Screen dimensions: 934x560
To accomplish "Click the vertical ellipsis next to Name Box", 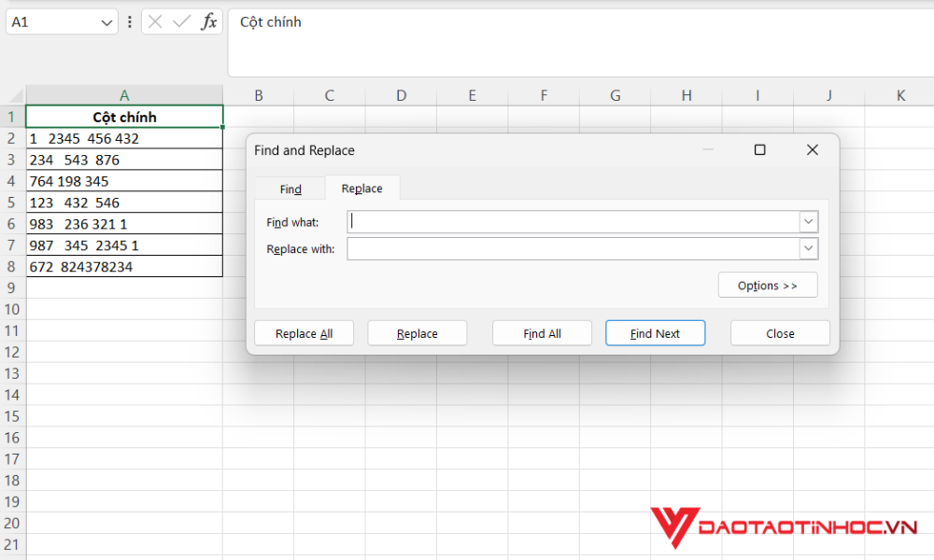I will [129, 21].
